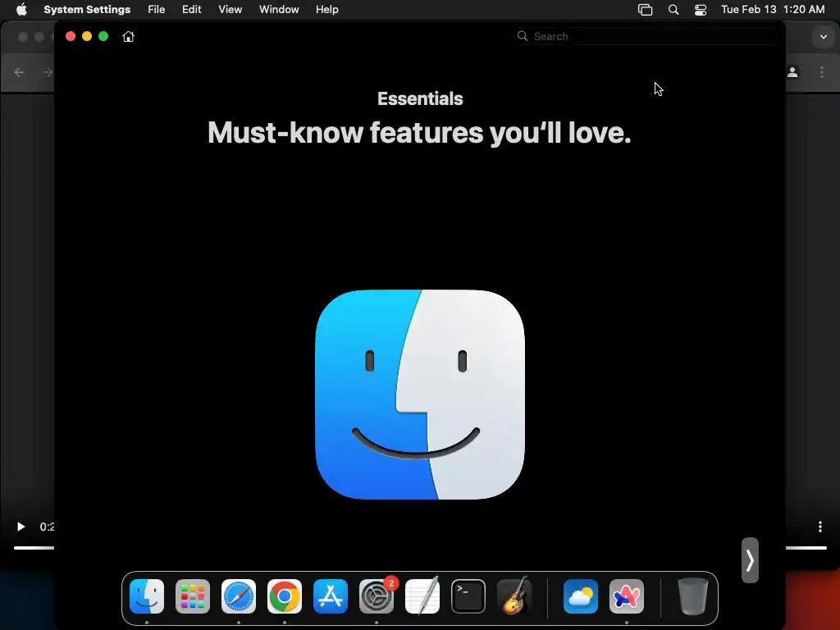Viewport: 840px width, 630px height.
Task: Open the Edit menu
Action: 191,10
